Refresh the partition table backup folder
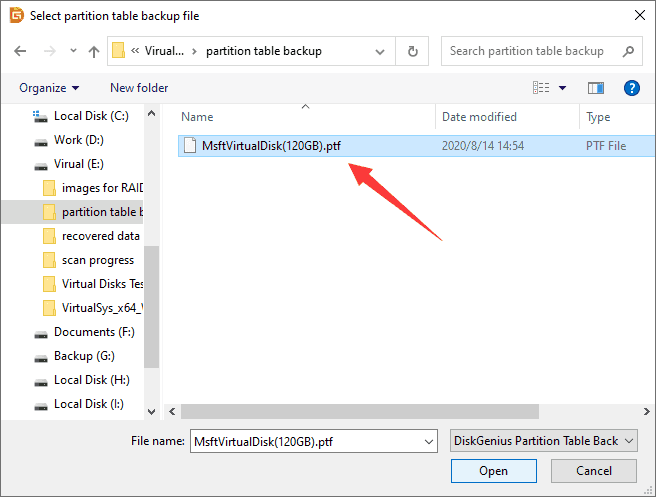The width and height of the screenshot is (656, 497). [x=411, y=51]
